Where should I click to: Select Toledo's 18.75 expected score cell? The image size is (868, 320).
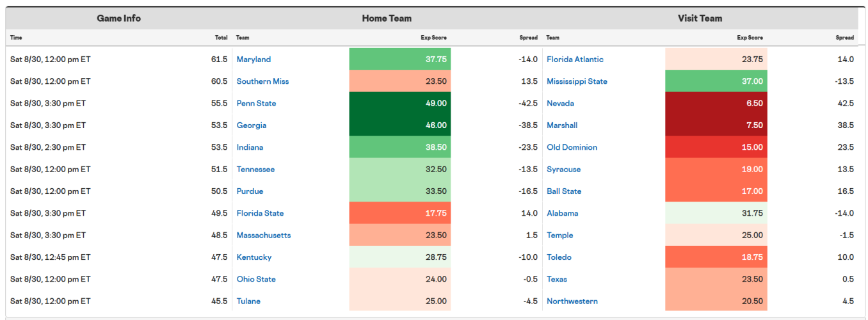[716, 257]
